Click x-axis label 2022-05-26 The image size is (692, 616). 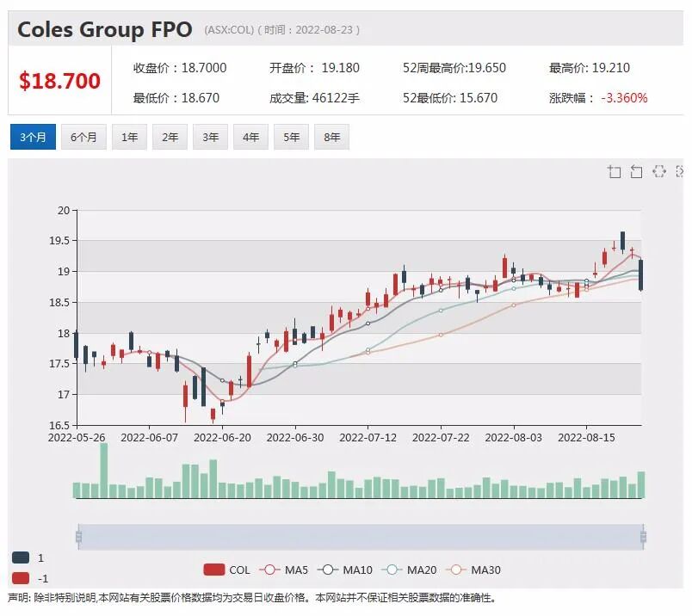[x=77, y=437]
